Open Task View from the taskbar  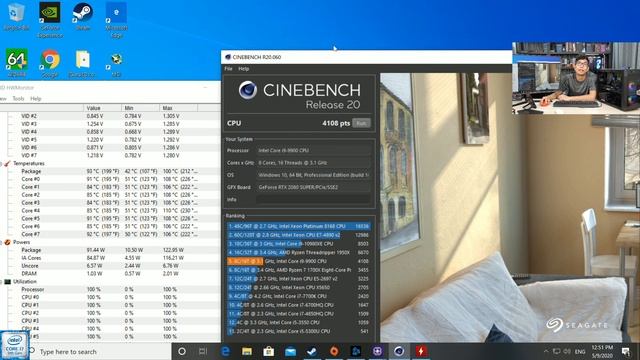tap(203, 351)
